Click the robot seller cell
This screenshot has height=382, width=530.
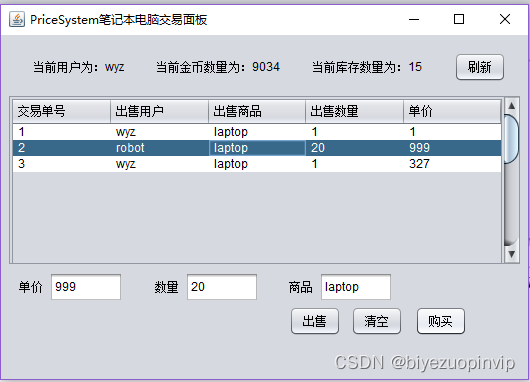(x=160, y=148)
